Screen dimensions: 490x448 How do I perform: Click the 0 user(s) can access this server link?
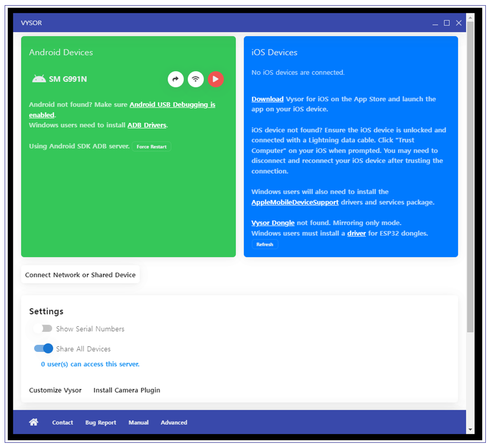(90, 364)
